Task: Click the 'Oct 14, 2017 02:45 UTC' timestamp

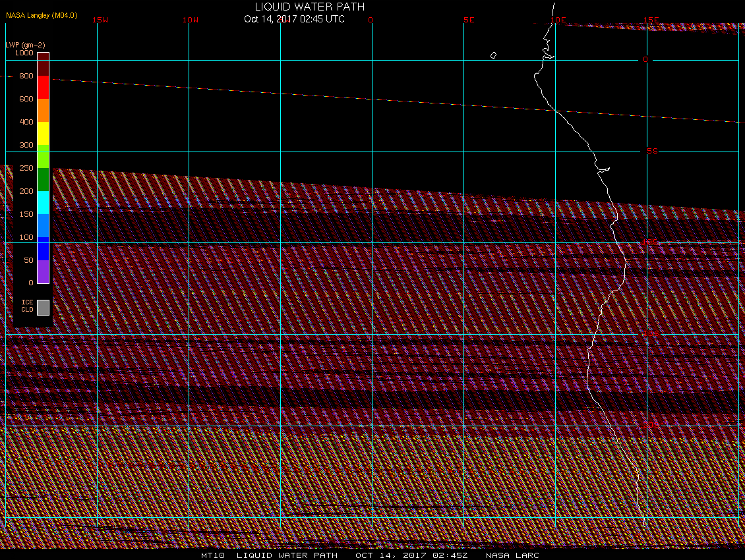Action: (x=294, y=19)
